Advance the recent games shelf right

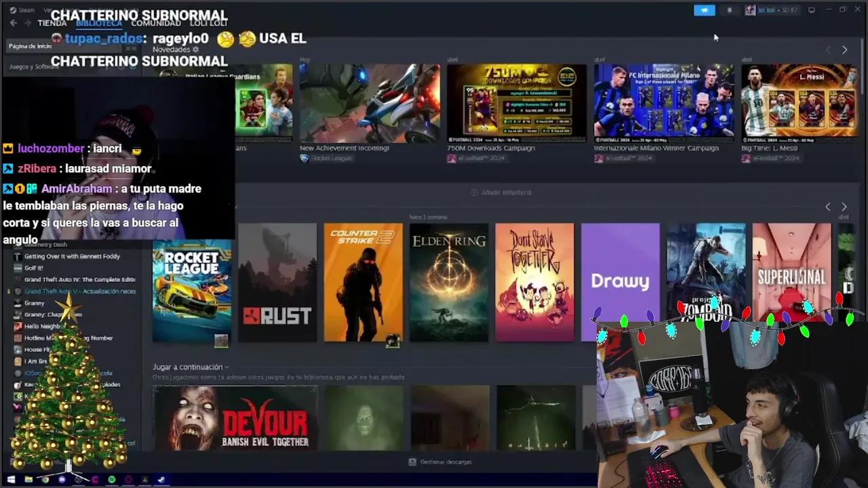[x=844, y=206]
